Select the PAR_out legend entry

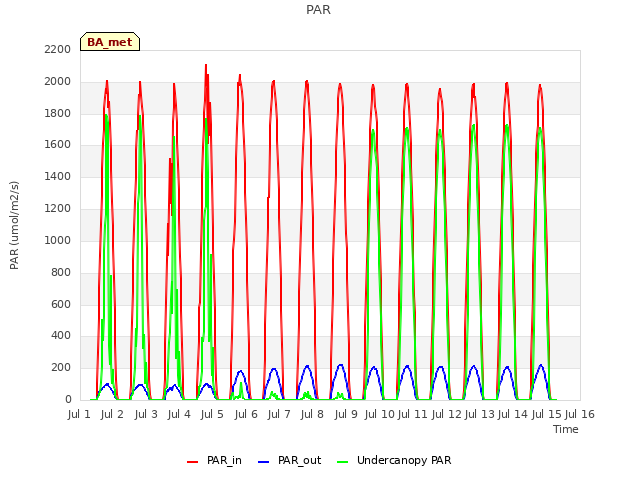click(x=289, y=460)
